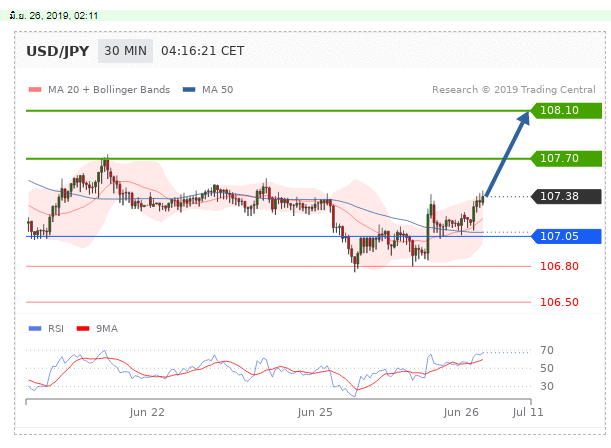Screen dimensions: 611x448
Task: Select the 107.05 pivot level tag
Action: point(566,236)
